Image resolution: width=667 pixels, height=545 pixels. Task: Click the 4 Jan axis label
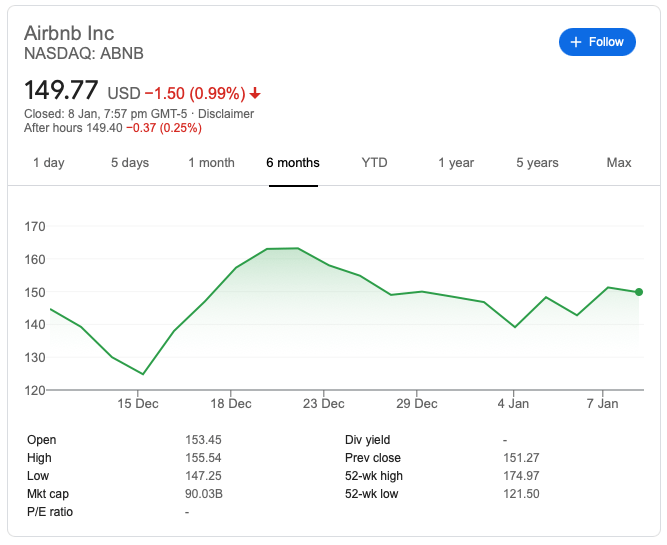(513, 404)
